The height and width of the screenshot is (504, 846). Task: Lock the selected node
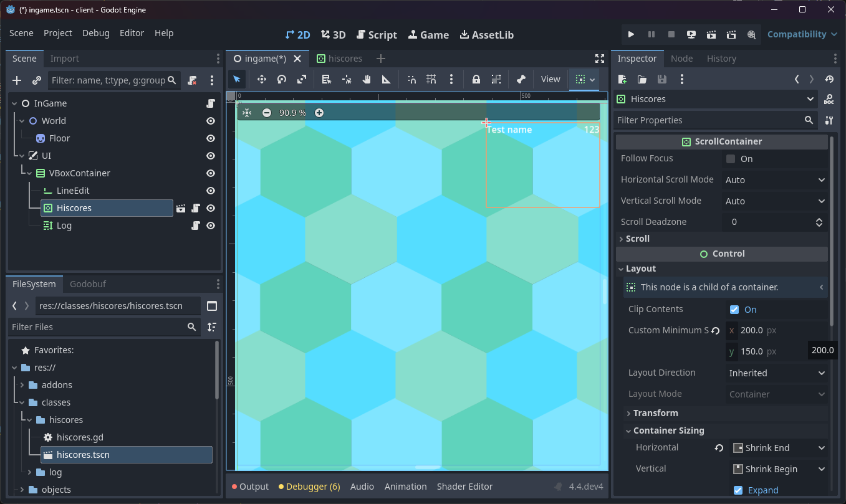[476, 79]
